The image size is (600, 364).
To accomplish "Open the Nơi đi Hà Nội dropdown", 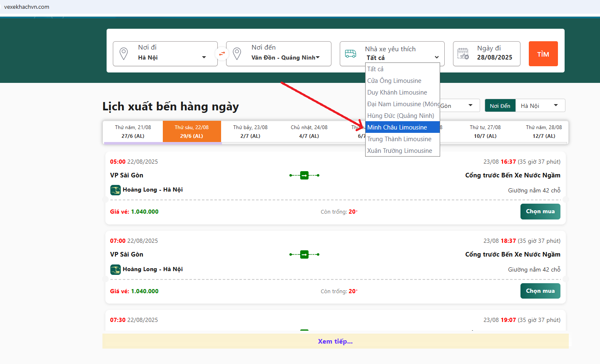I will pyautogui.click(x=165, y=54).
